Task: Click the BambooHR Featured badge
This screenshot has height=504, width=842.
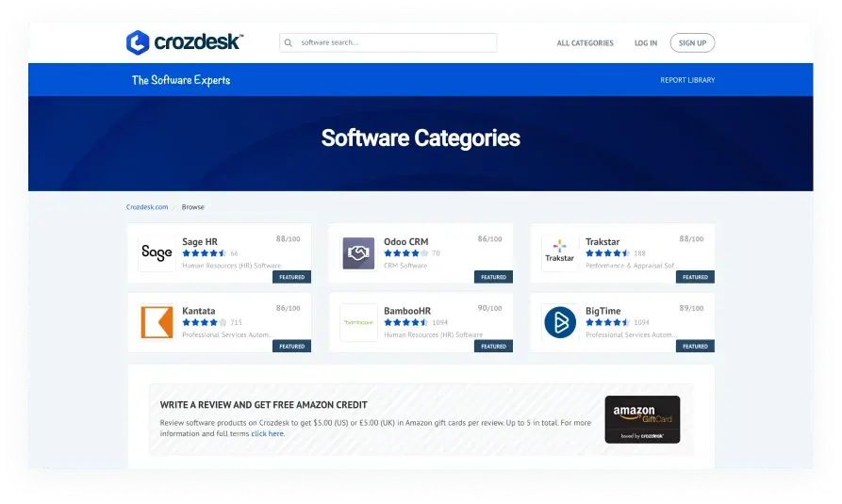Action: coord(493,346)
